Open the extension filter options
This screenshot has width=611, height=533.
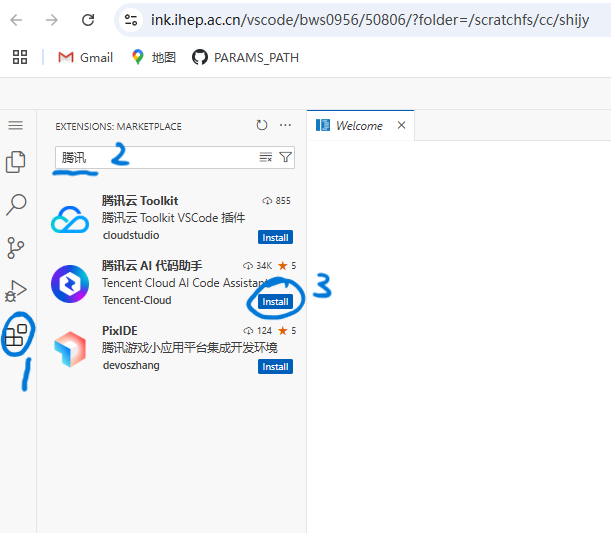286,157
